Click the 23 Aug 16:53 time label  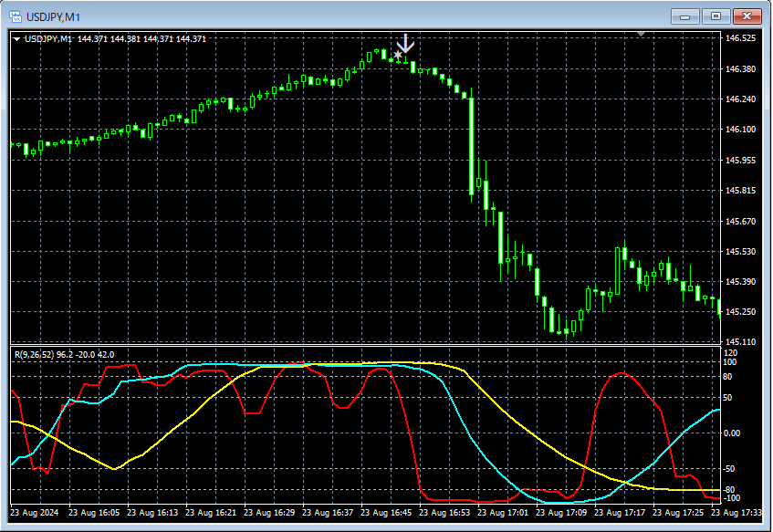click(444, 512)
